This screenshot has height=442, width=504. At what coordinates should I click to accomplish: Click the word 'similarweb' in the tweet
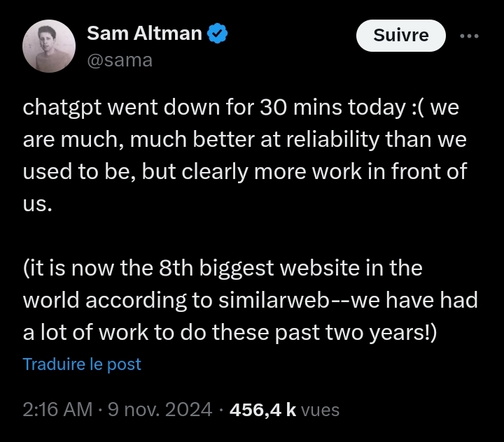click(274, 300)
